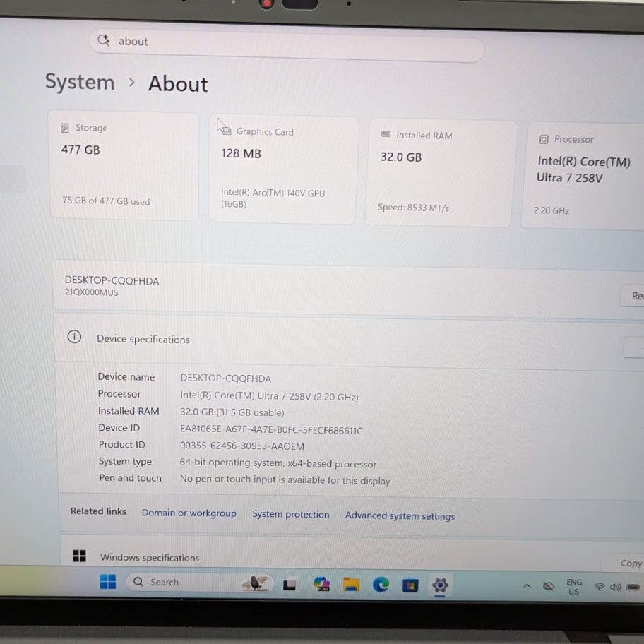Select the Installed RAM value 32.0 GB usable
The height and width of the screenshot is (644, 644).
232,412
